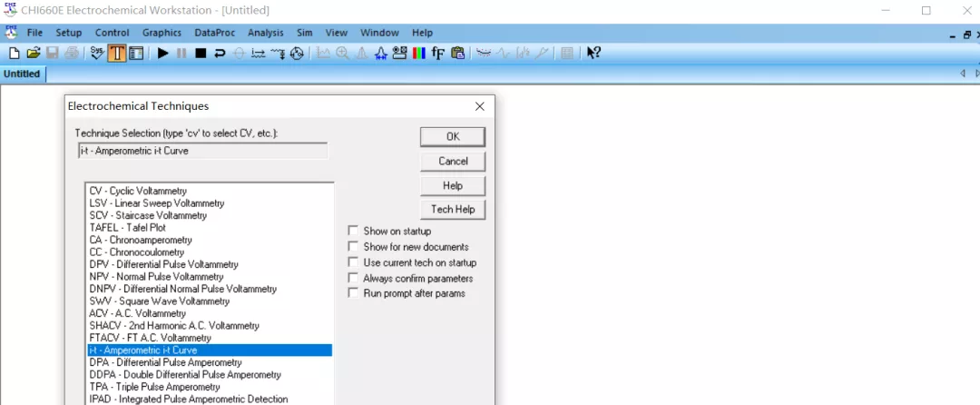Click the Cancel button
The height and width of the screenshot is (405, 980).
pyautogui.click(x=453, y=162)
